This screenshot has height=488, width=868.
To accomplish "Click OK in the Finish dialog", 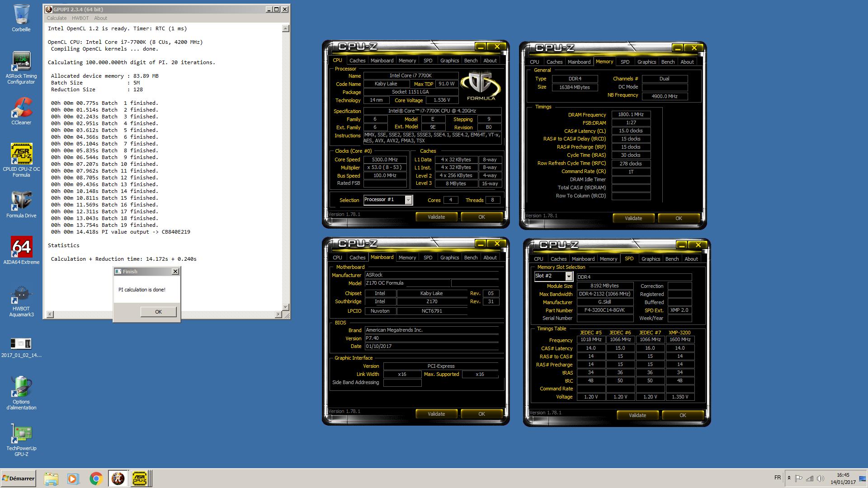I will [x=158, y=312].
